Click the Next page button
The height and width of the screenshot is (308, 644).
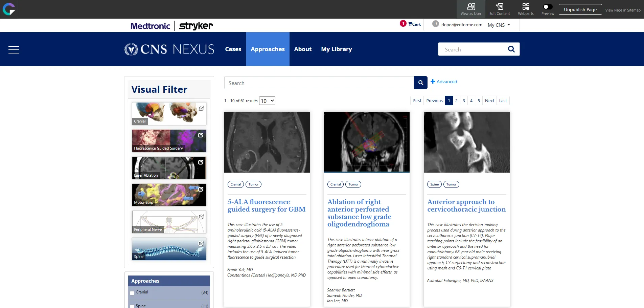pos(489,101)
